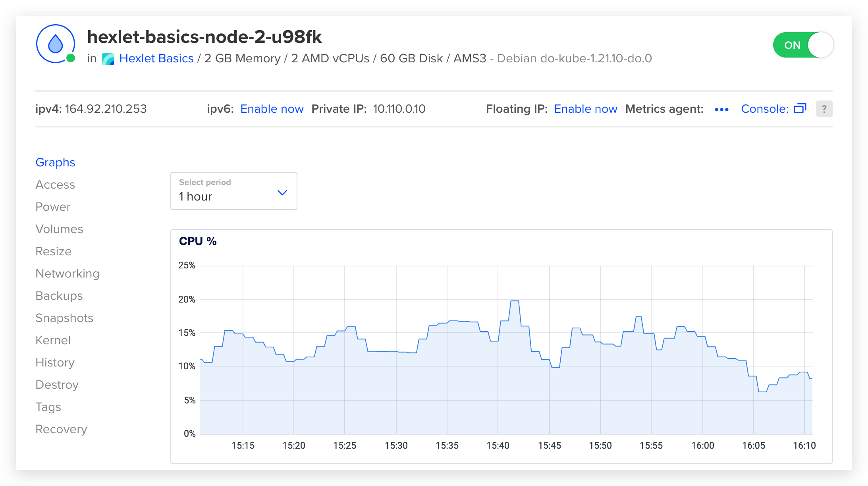Click the CPU graph peak near 15:40

pyautogui.click(x=514, y=301)
